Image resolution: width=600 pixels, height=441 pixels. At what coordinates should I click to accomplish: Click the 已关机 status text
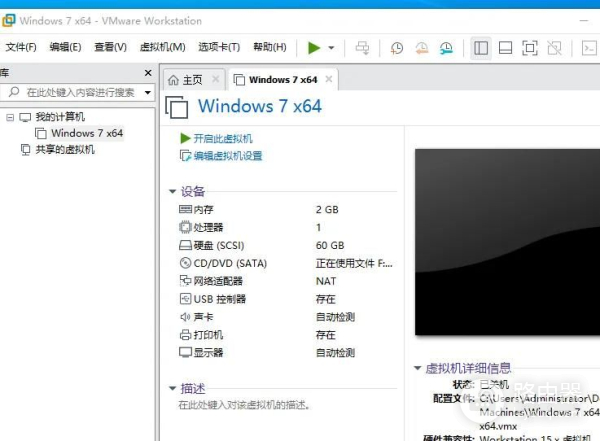click(494, 384)
